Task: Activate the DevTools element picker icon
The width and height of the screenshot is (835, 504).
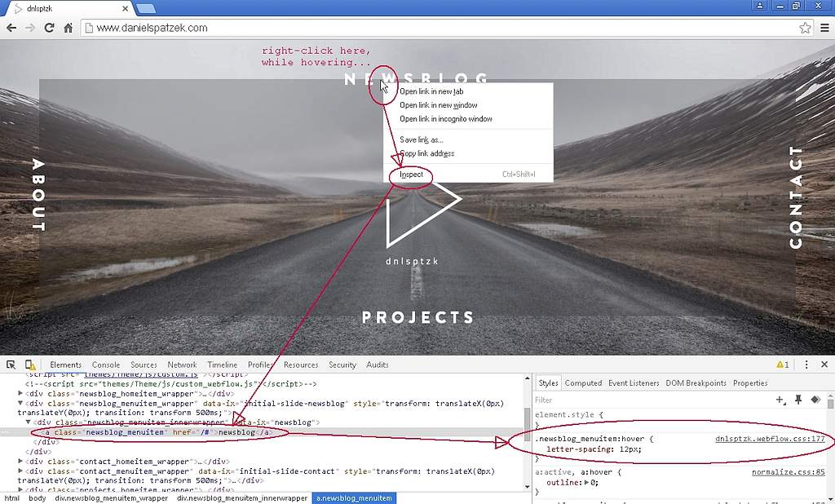Action: pyautogui.click(x=11, y=365)
